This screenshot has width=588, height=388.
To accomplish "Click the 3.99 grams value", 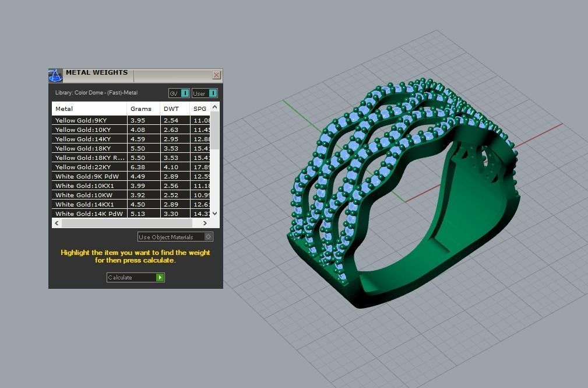I will click(x=138, y=186).
